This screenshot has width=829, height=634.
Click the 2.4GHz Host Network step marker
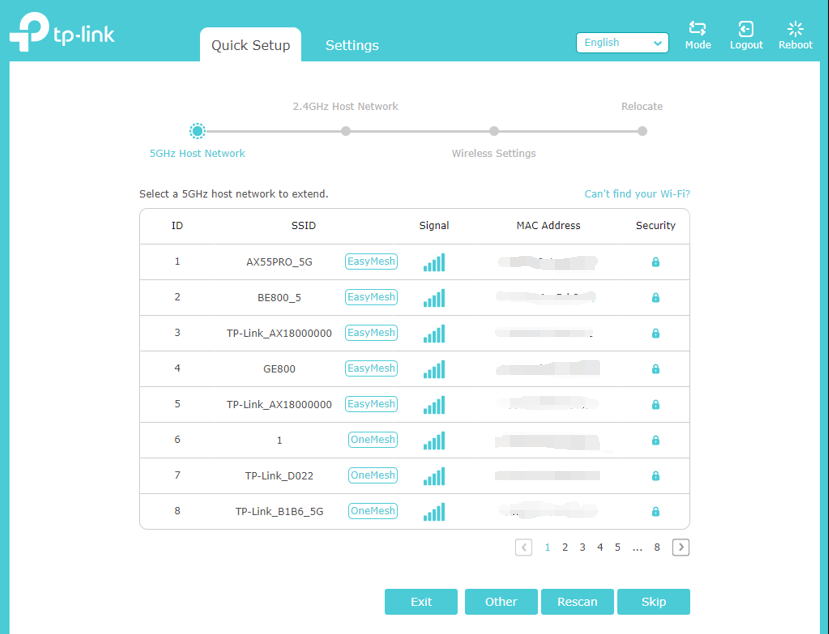point(345,131)
